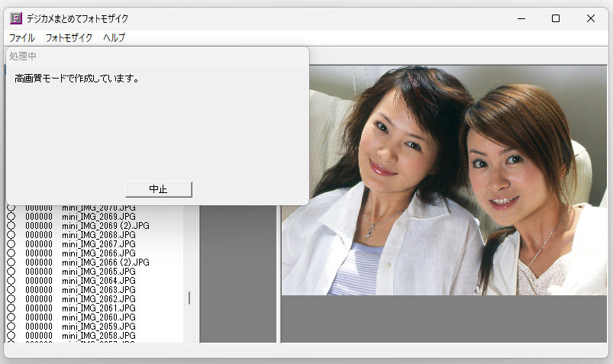
Task: Select the circle marker beside mini_IMG_2066.JPG
Action: 11,253
